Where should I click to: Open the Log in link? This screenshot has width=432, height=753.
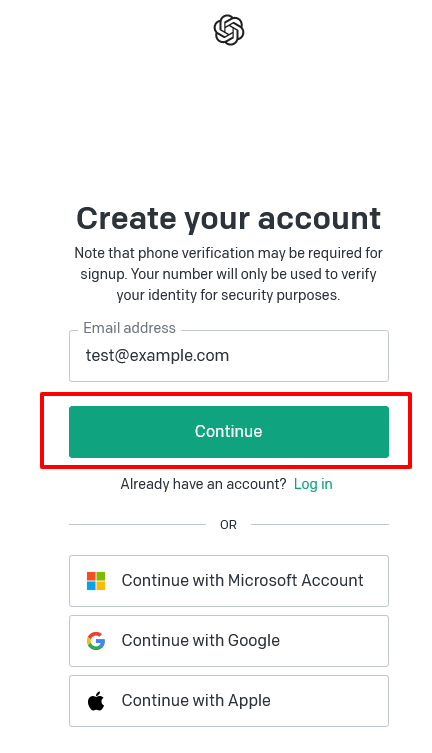313,484
